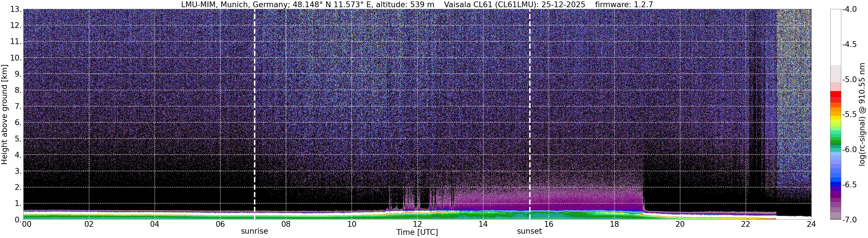Click the height axis tick label '6.'

18,123
